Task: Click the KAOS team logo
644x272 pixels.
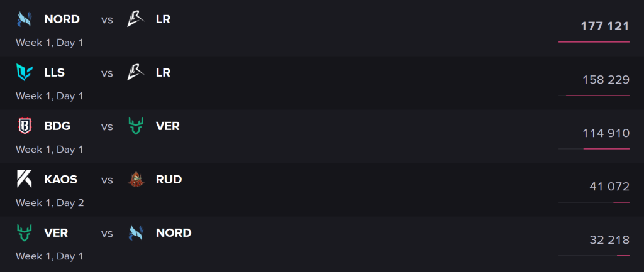Action: tap(25, 179)
